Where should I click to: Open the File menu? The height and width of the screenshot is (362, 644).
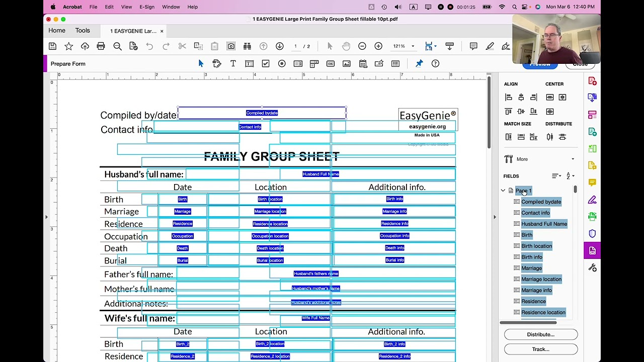point(93,7)
